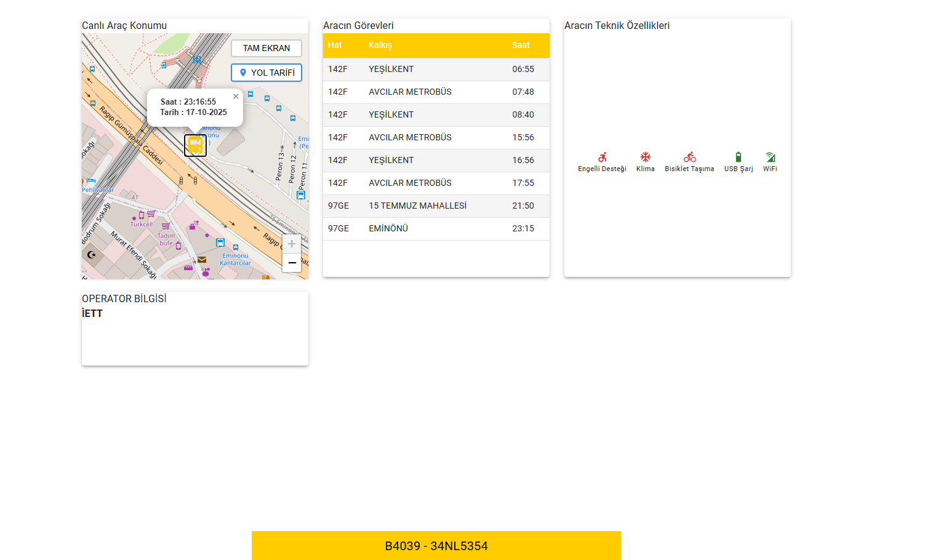The height and width of the screenshot is (560, 925).
Task: Select the 15 TEMMUZ MAHALLESİ row
Action: point(436,206)
